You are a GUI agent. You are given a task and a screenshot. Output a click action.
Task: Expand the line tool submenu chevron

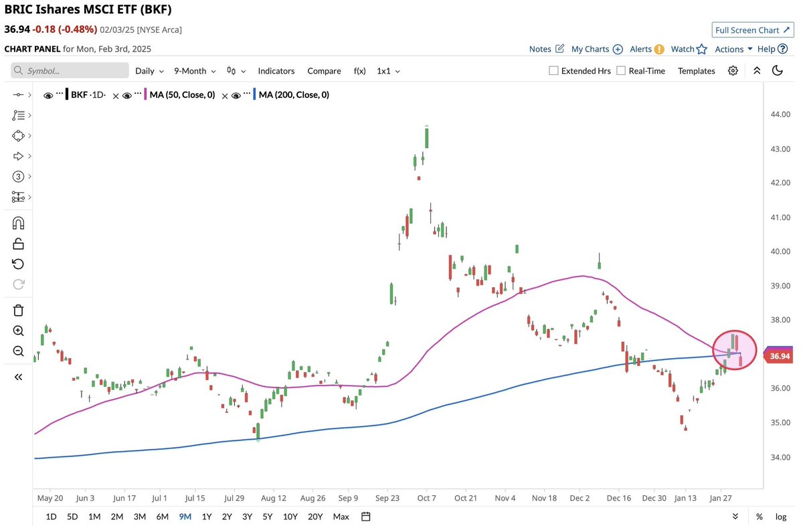tap(29, 95)
